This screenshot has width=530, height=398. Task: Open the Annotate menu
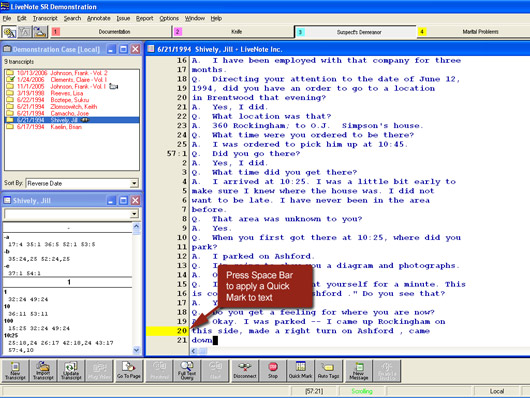[x=99, y=18]
